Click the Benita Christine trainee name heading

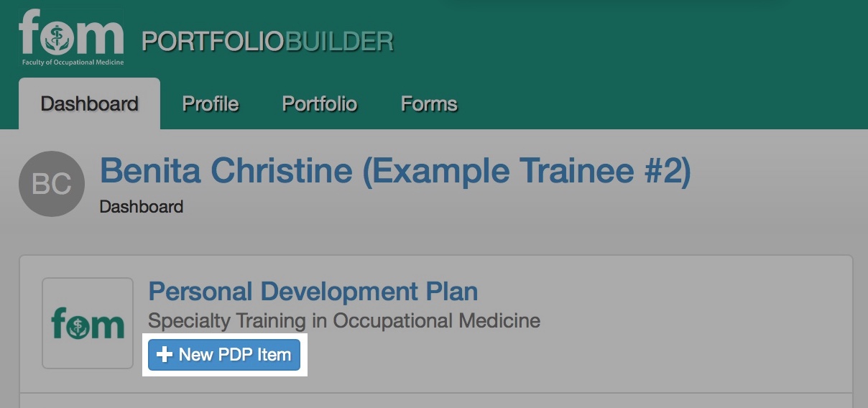tap(395, 172)
